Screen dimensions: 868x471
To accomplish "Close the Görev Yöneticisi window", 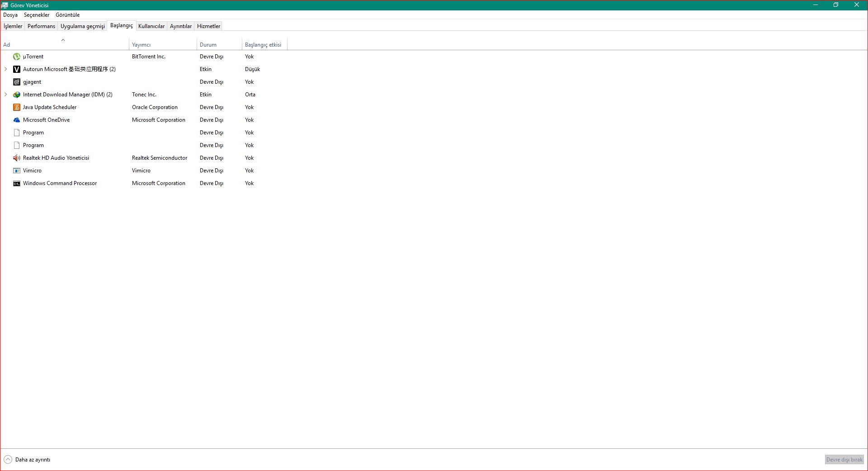I will [857, 5].
